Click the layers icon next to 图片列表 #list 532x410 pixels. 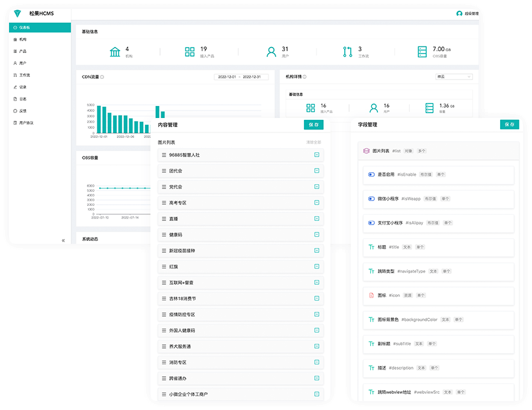366,151
